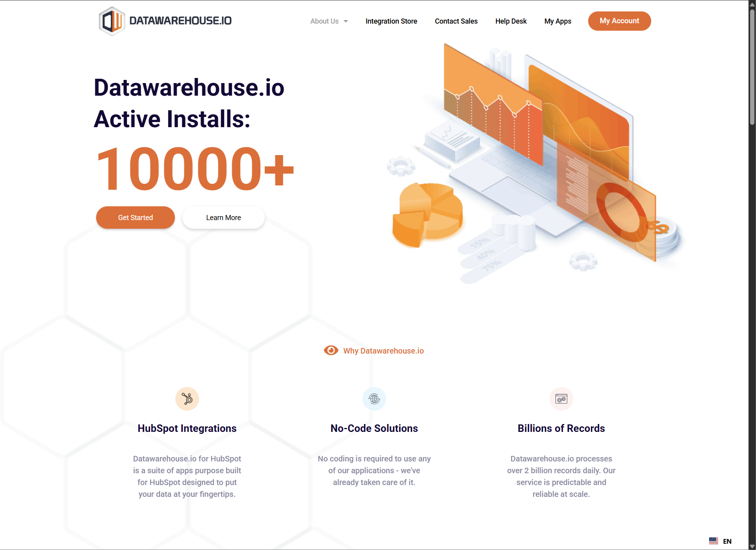Click the globe No-Code Solutions icon

(374, 399)
